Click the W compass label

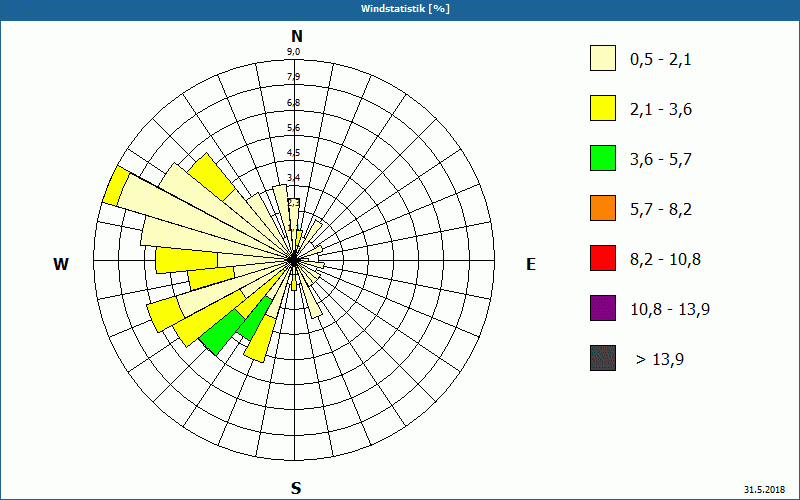click(x=61, y=264)
